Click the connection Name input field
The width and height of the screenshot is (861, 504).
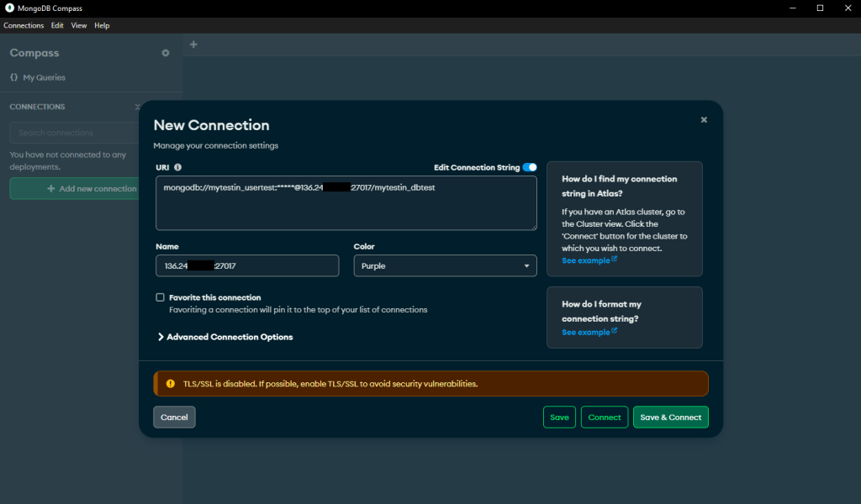[248, 266]
